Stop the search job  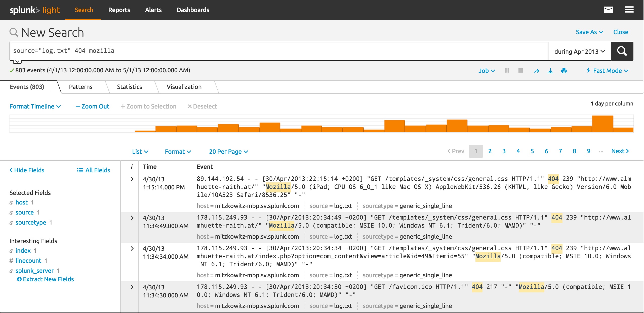click(520, 71)
